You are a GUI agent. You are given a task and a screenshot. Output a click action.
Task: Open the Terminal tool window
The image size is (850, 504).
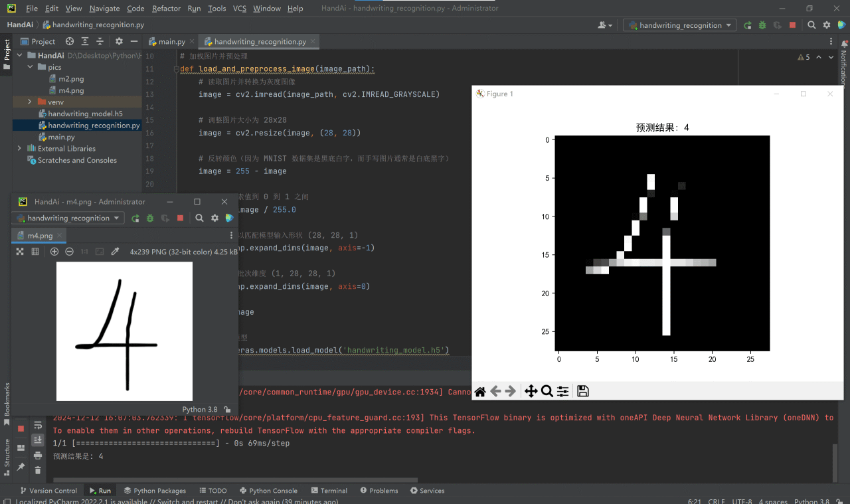click(x=329, y=491)
